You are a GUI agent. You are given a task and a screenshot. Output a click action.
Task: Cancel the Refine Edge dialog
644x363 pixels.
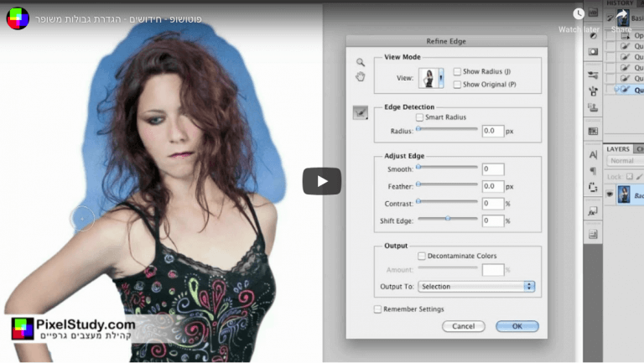pos(463,326)
